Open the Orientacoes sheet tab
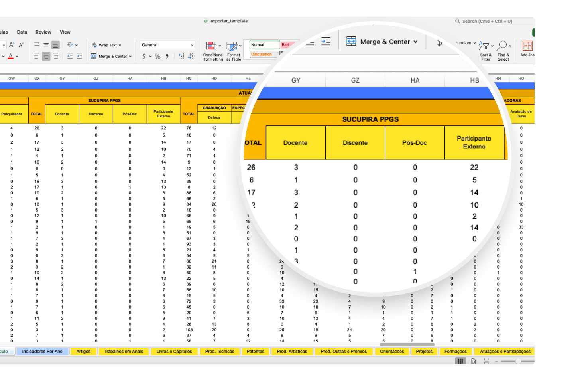Viewport: 588px width, 376px height. 392,352
